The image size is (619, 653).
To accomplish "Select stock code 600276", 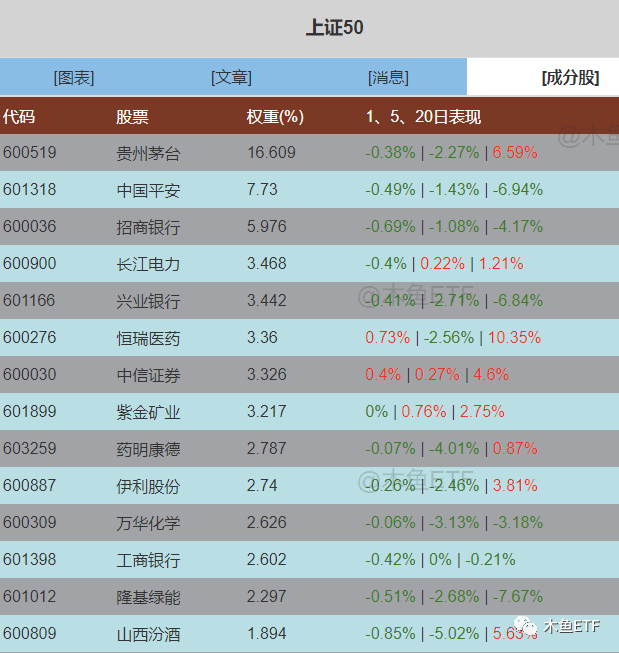I will pos(30,337).
